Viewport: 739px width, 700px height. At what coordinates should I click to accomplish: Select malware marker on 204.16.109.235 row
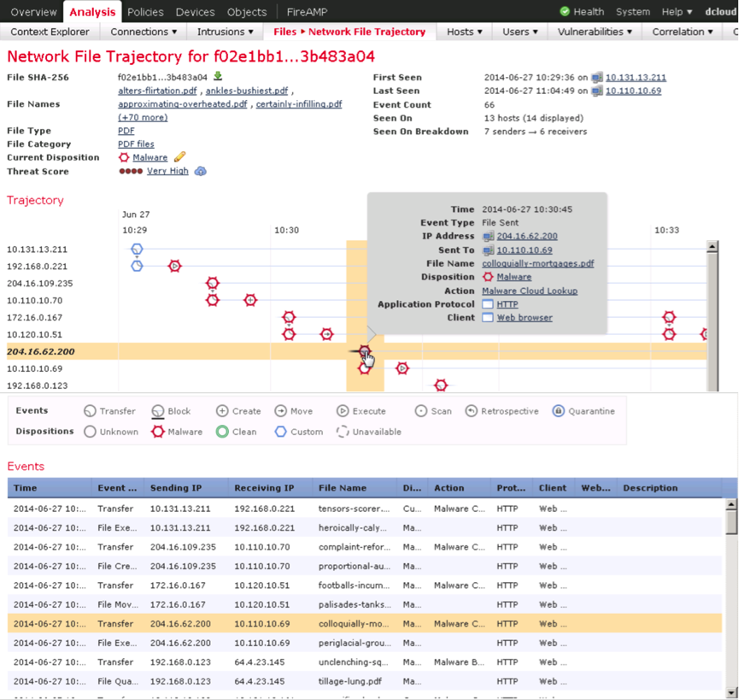point(213,283)
